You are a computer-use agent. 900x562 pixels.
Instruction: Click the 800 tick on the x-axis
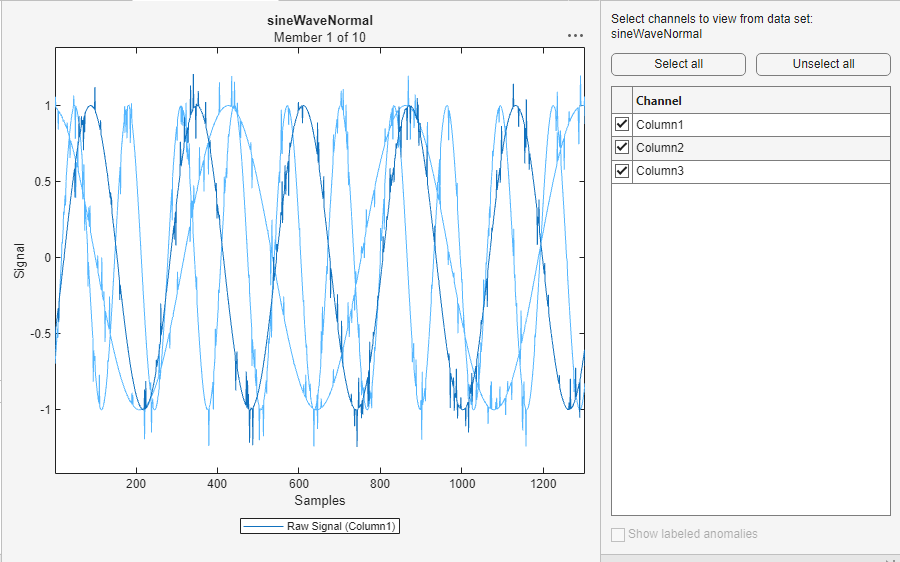380,483
